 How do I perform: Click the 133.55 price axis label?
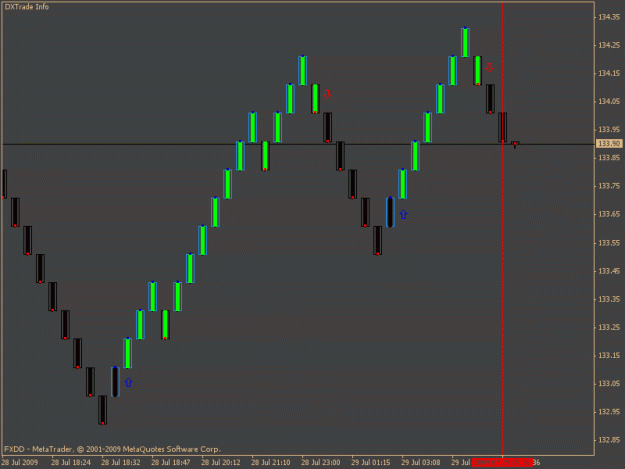(609, 243)
